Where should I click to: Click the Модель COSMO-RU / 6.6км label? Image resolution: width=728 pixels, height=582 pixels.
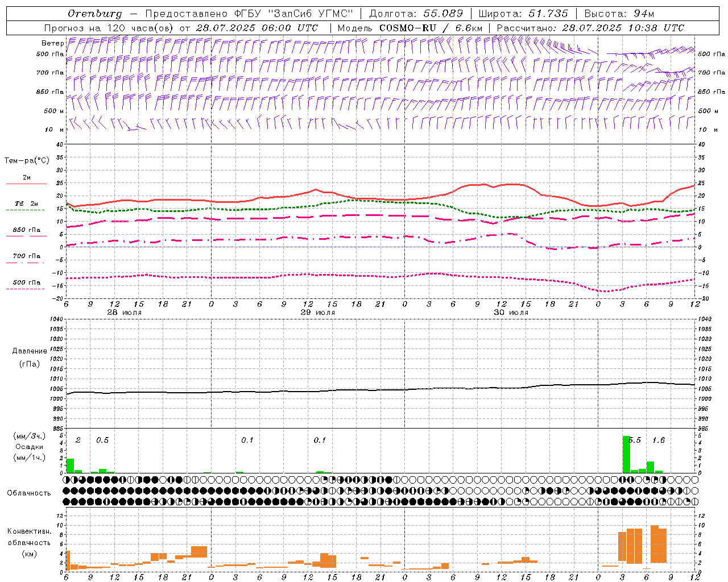click(x=410, y=28)
